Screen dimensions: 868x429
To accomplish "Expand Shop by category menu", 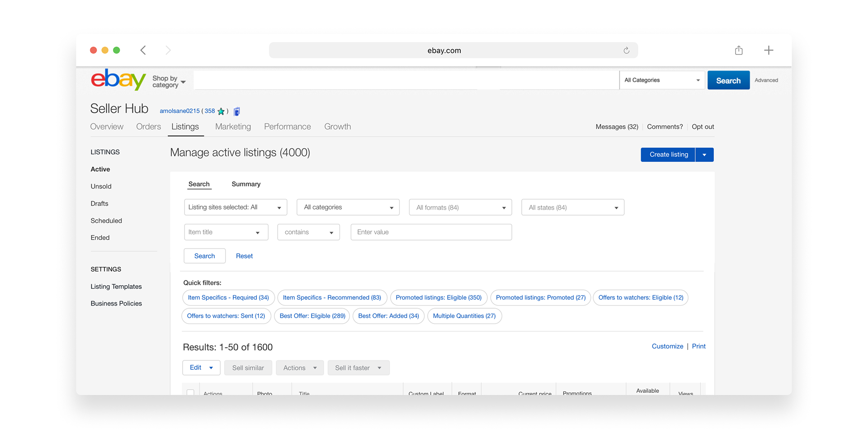I will pos(169,81).
